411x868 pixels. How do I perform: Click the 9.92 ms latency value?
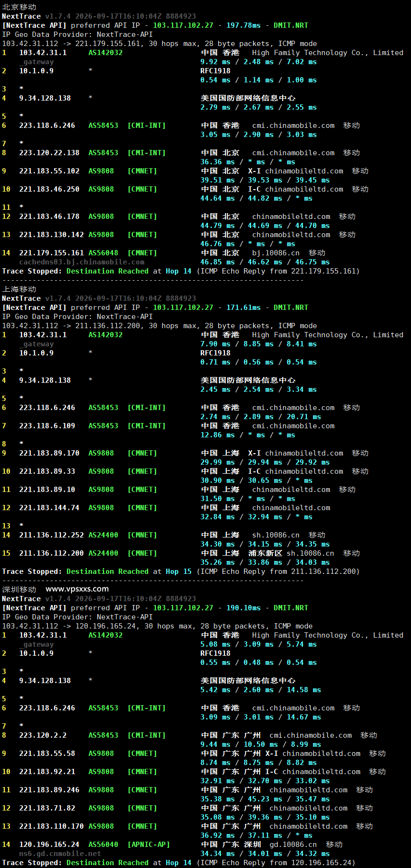pyautogui.click(x=215, y=62)
